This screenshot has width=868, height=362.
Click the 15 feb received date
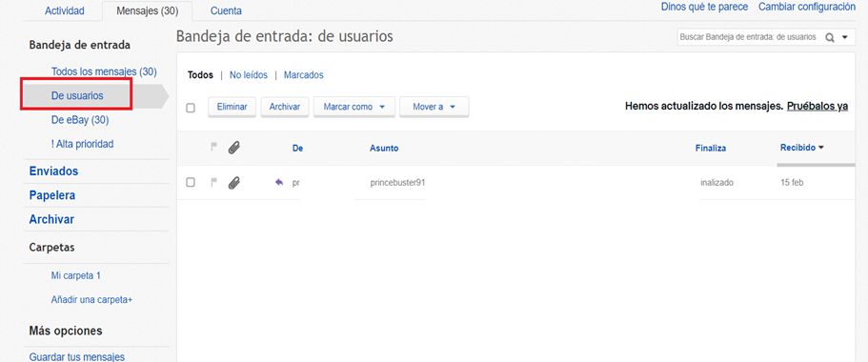pos(791,182)
